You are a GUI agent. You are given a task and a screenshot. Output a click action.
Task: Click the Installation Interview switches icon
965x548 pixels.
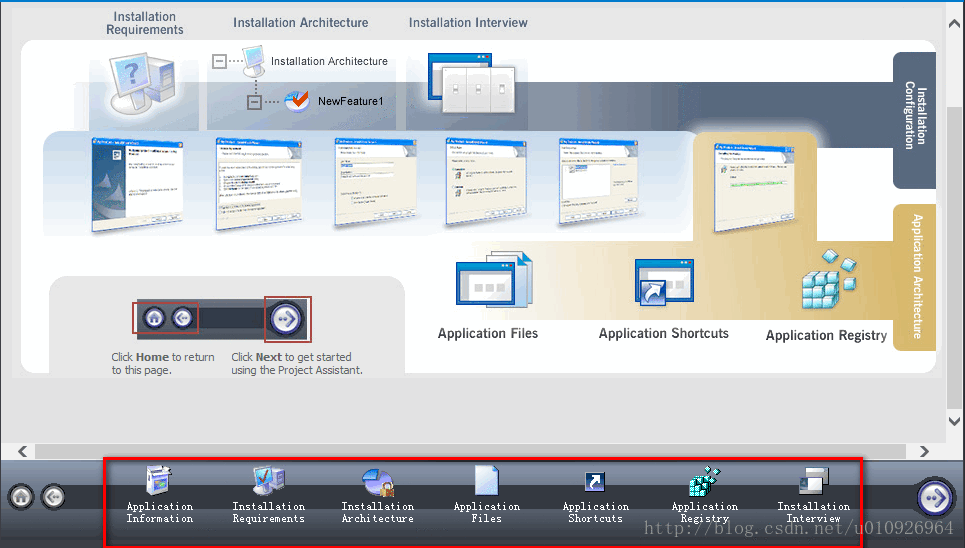click(x=472, y=83)
